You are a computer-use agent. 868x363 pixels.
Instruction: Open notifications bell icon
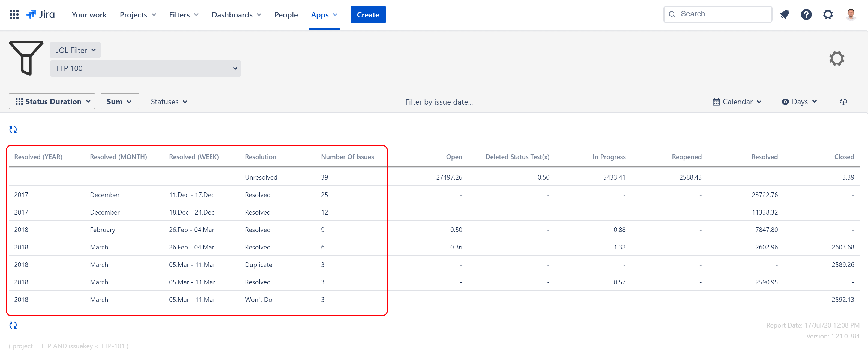(784, 14)
